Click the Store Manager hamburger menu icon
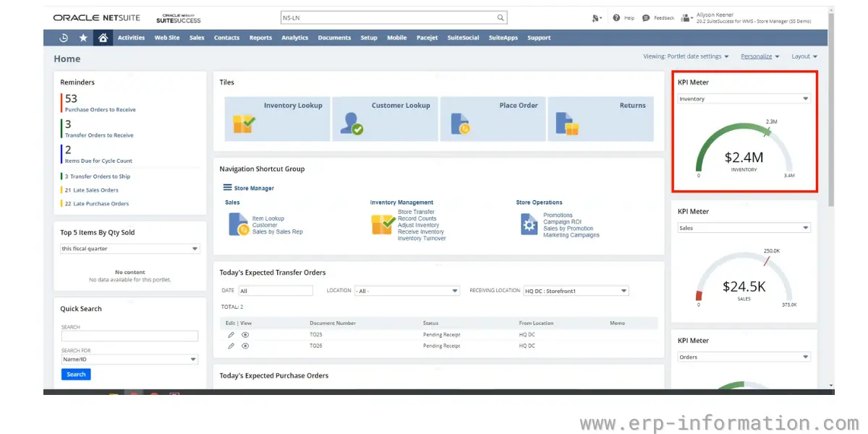 [x=227, y=188]
